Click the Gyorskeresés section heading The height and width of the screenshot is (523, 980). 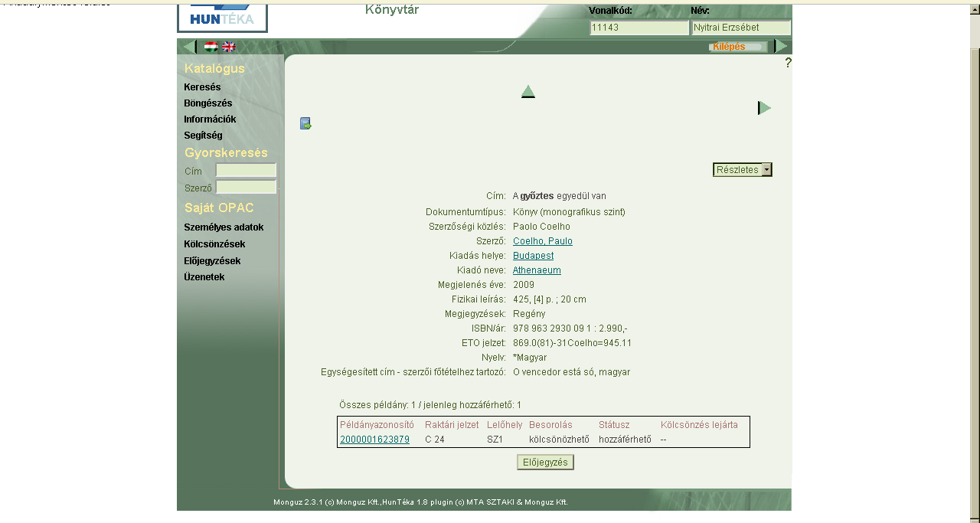click(226, 153)
